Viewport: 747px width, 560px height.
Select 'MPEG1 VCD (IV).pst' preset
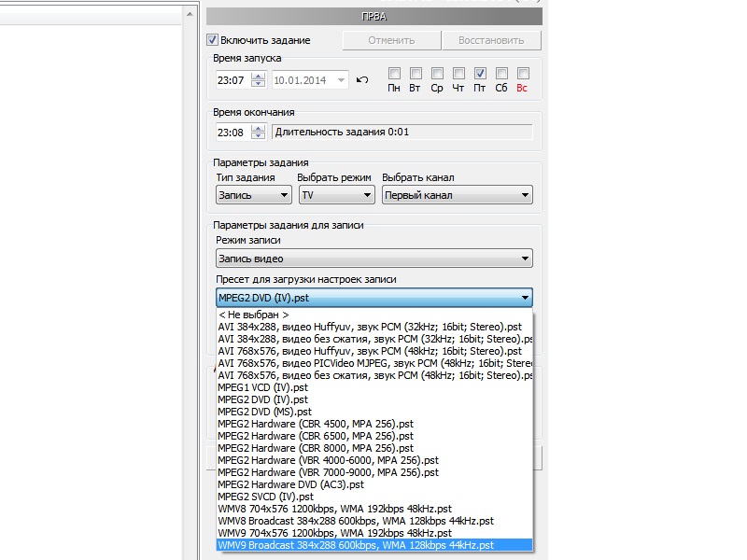coord(262,387)
